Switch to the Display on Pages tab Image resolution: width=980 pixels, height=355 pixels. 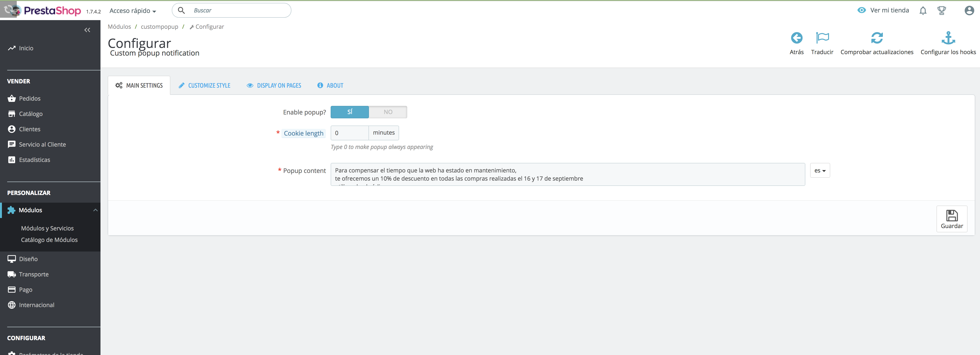274,86
